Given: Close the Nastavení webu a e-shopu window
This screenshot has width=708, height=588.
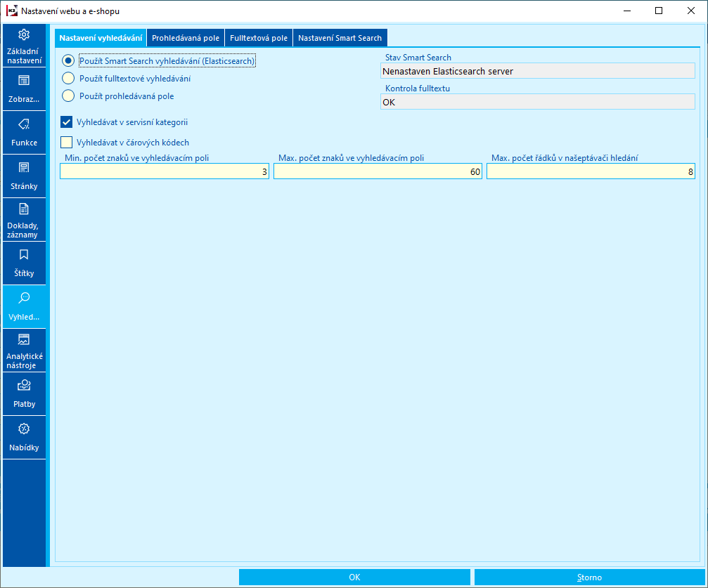Looking at the screenshot, I should [691, 11].
